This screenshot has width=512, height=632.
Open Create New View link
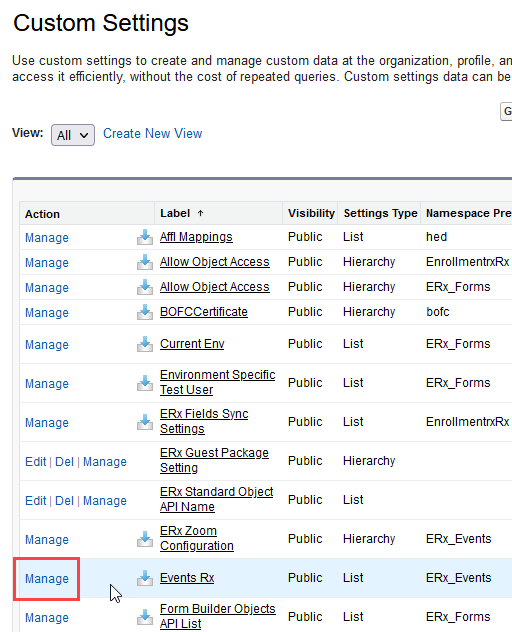(152, 133)
